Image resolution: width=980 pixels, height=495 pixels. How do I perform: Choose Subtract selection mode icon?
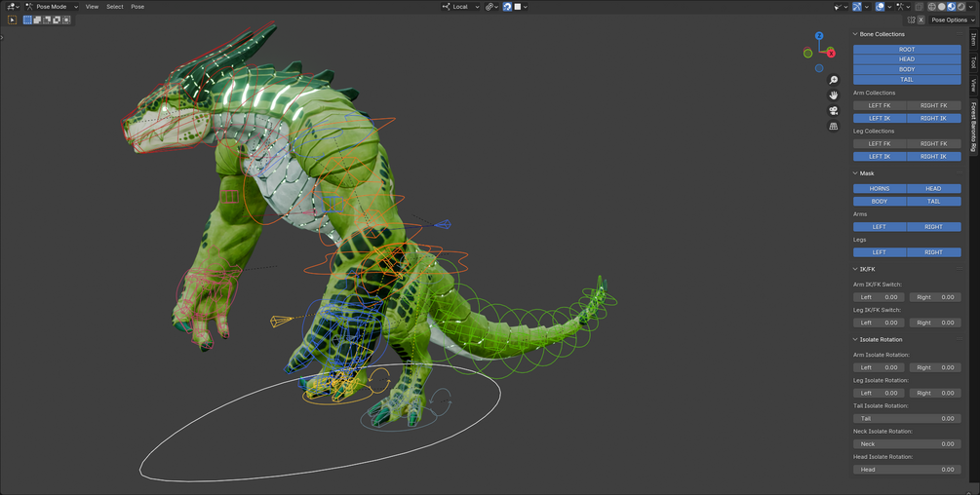click(x=47, y=19)
